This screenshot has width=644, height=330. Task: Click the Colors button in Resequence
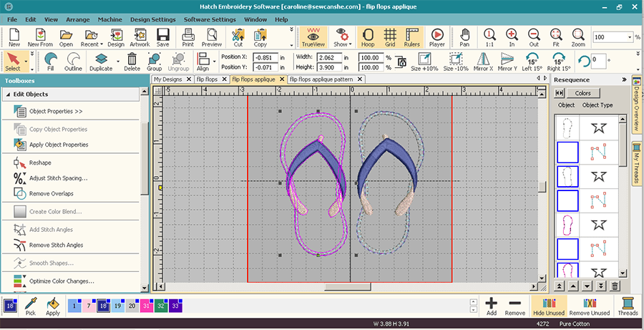pos(582,93)
